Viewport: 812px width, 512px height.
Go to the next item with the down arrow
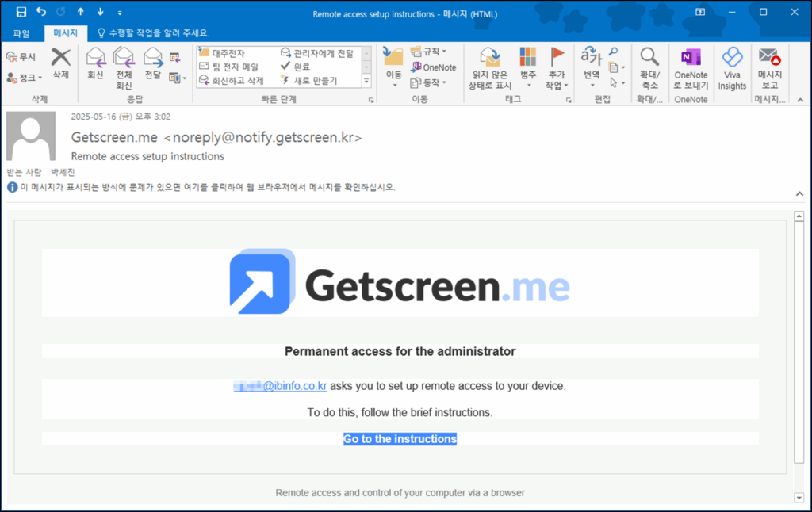(x=101, y=12)
